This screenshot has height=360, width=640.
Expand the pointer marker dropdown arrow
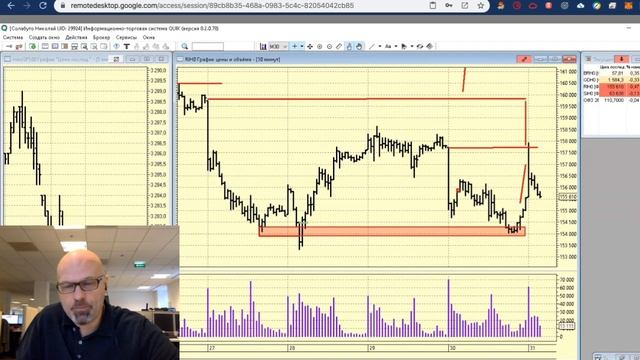click(411, 46)
